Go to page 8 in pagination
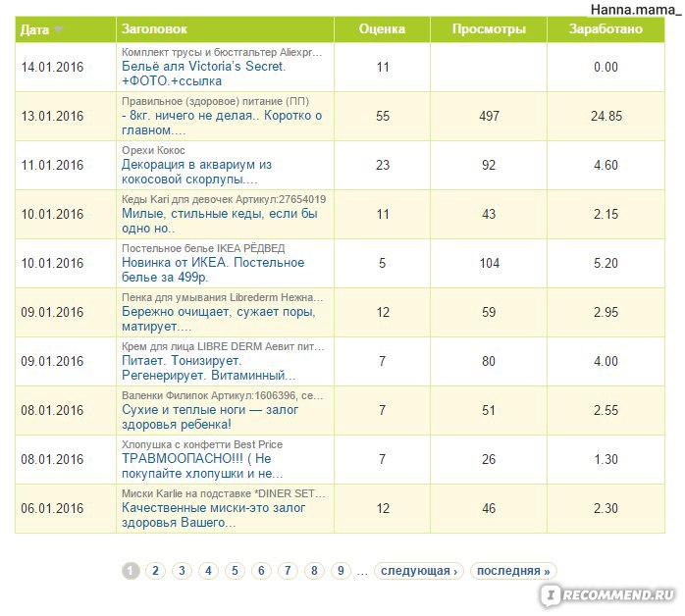This screenshot has height=616, width=685. [x=314, y=571]
